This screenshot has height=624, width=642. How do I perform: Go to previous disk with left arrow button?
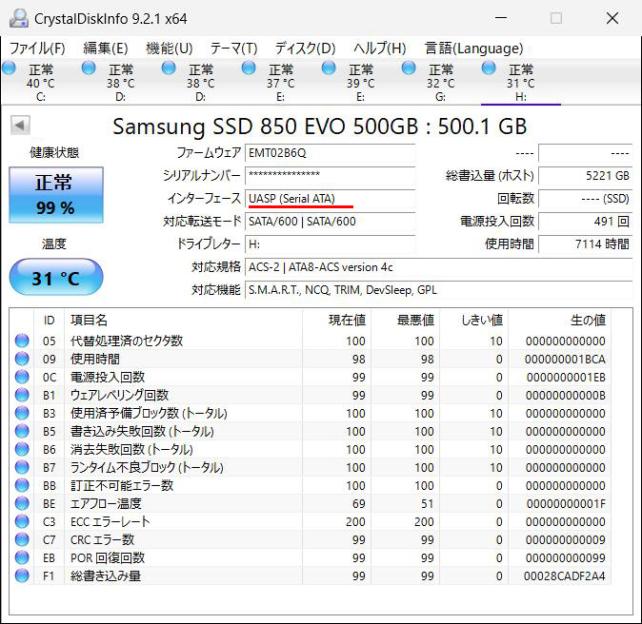[20, 125]
